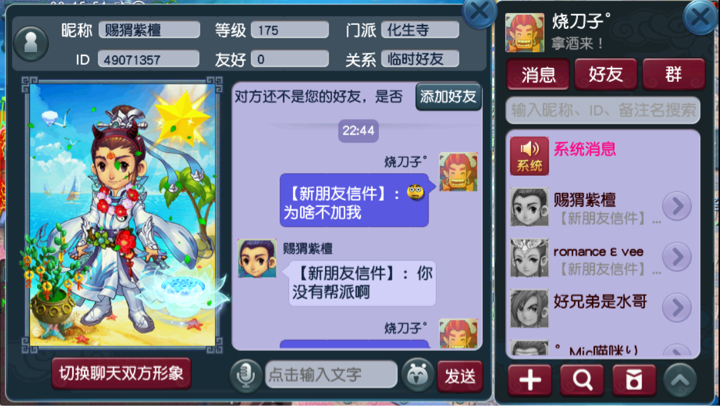The width and height of the screenshot is (720, 406).
Task: Tap the microphone voice input icon
Action: click(x=246, y=376)
